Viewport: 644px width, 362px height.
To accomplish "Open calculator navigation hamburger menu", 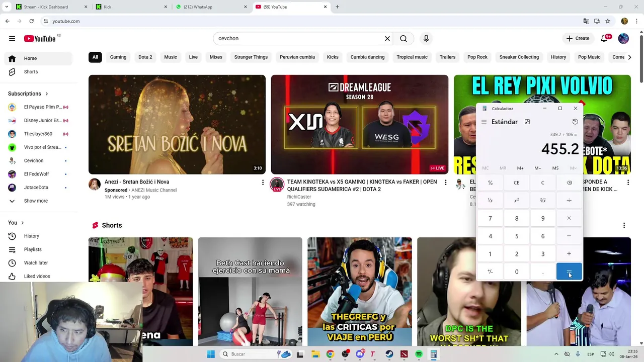I will (484, 122).
